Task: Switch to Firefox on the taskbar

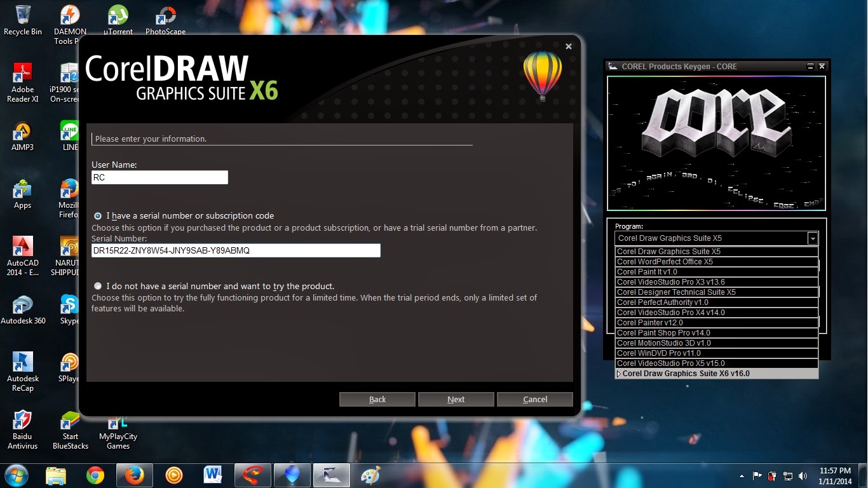Action: (134, 475)
